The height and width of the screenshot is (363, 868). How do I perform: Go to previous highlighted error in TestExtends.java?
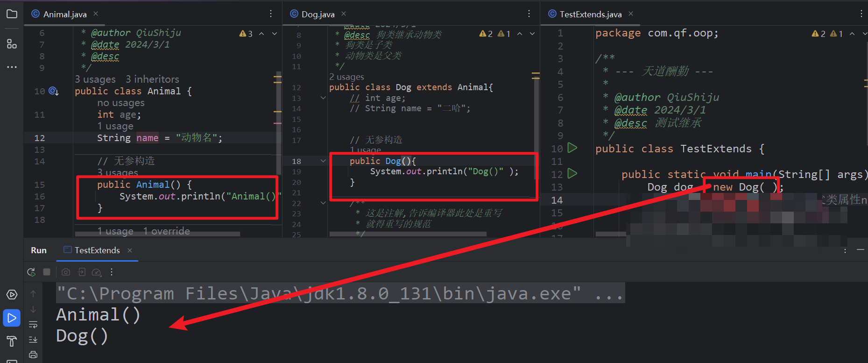(852, 34)
